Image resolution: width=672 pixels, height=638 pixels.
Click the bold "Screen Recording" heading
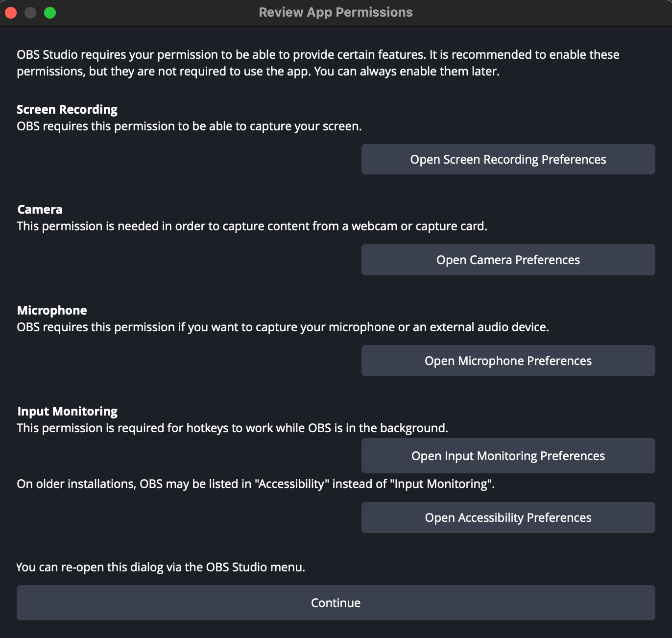click(67, 109)
